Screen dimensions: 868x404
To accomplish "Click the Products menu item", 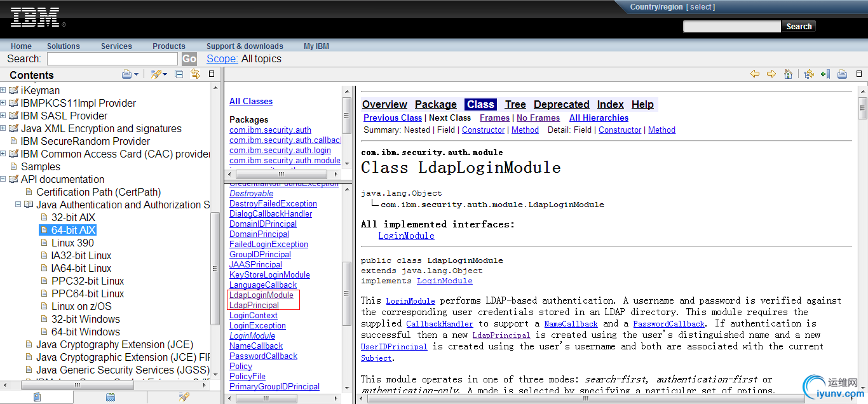I will click(x=168, y=46).
